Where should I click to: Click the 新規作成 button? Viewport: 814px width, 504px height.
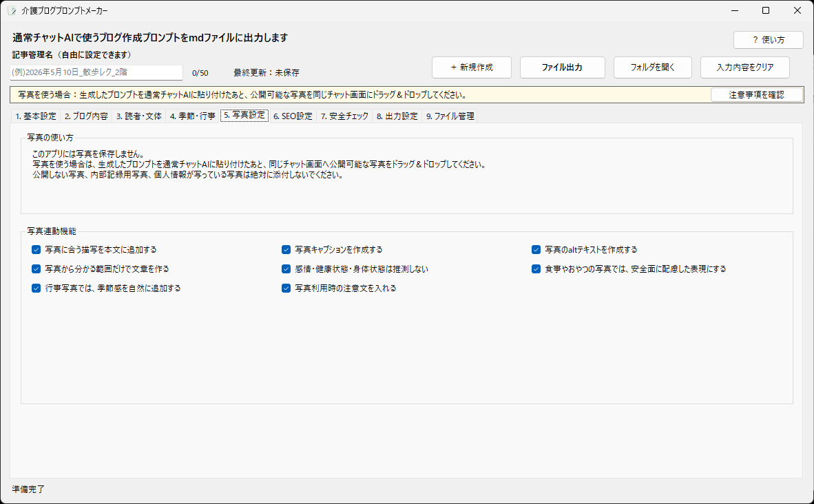click(471, 67)
